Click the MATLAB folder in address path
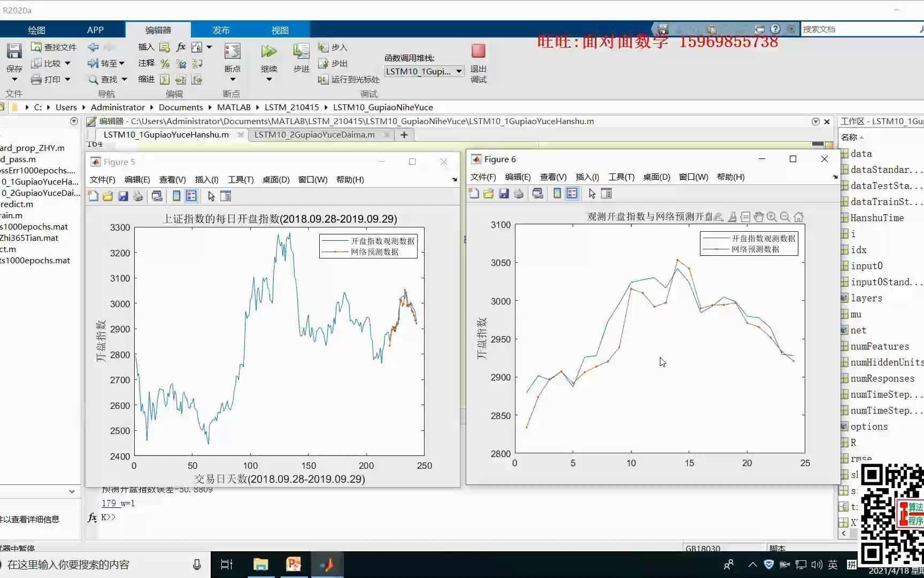This screenshot has height=578, width=924. (234, 107)
